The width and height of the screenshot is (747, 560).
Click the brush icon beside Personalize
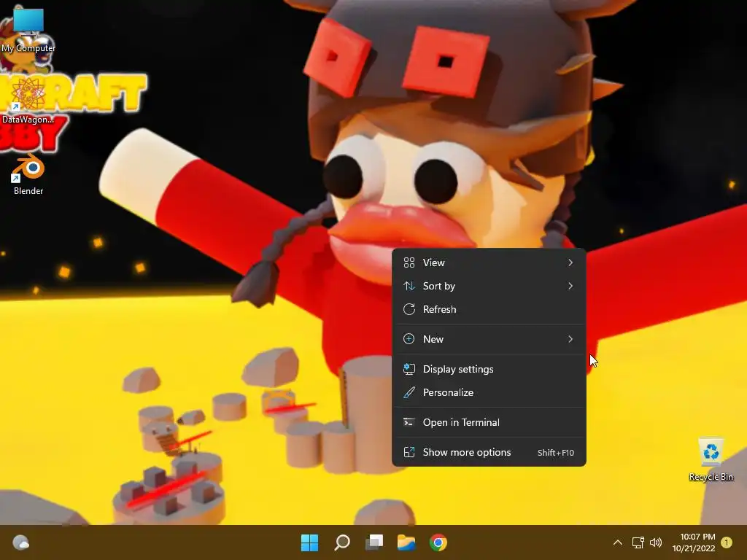point(409,392)
